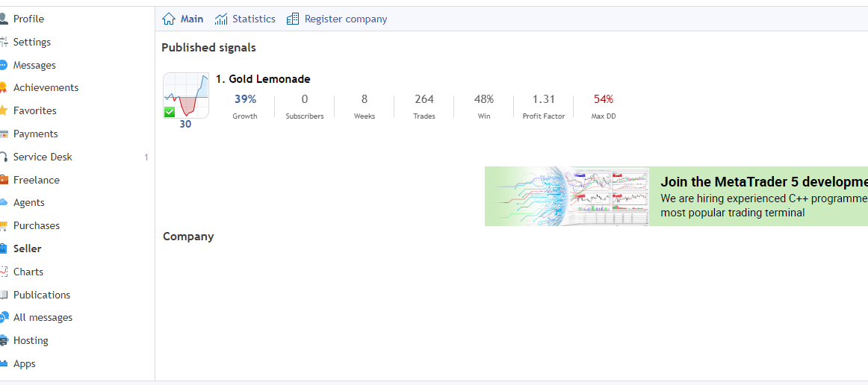Open Purchases from sidebar
Viewport: 868px width, 385px height.
[37, 225]
